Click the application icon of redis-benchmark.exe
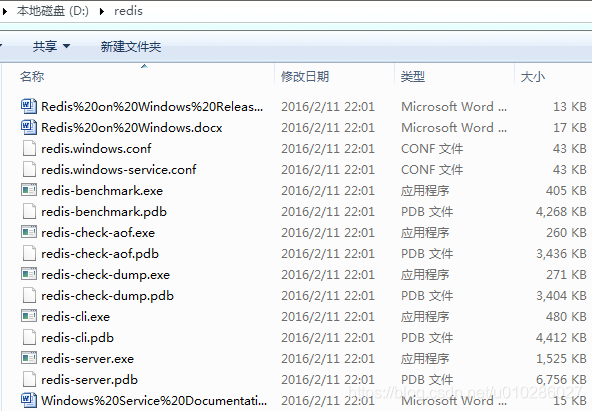The height and width of the screenshot is (411, 592). click(x=29, y=190)
